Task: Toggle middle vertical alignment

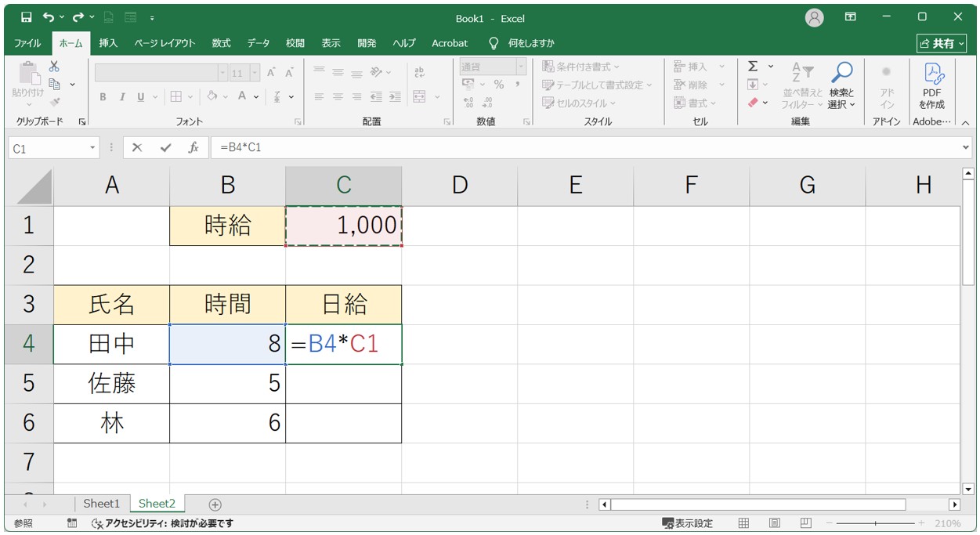Action: click(x=338, y=72)
